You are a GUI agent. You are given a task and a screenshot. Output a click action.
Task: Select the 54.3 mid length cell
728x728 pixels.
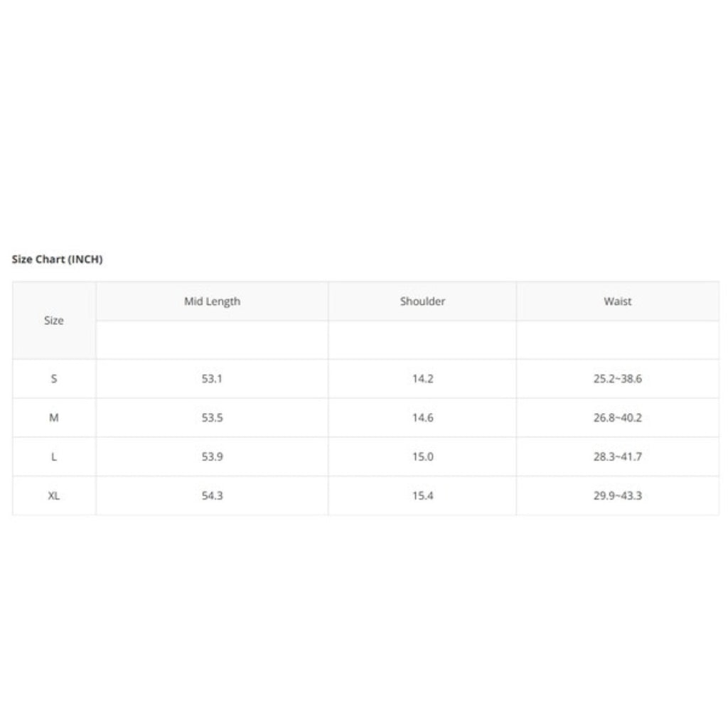click(212, 496)
